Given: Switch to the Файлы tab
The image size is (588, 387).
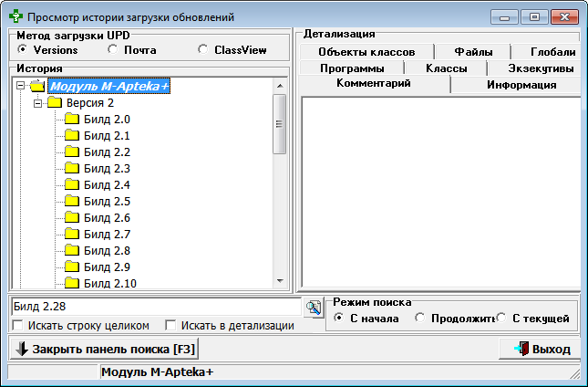Looking at the screenshot, I should [473, 52].
